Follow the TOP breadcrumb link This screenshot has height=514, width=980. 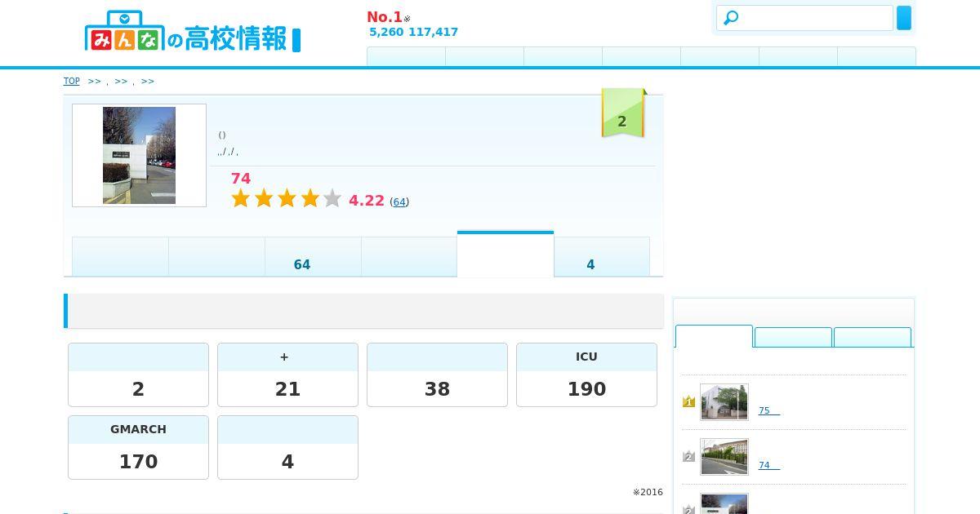[x=72, y=81]
